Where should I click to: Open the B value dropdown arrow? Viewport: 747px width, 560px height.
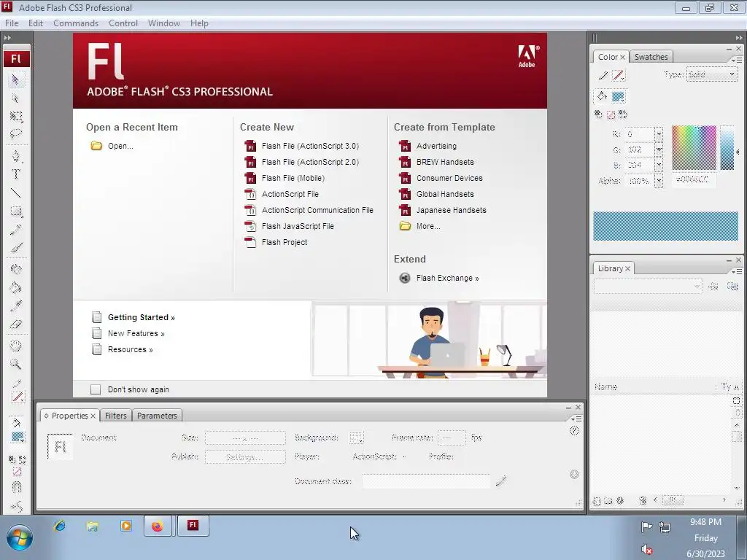[659, 165]
